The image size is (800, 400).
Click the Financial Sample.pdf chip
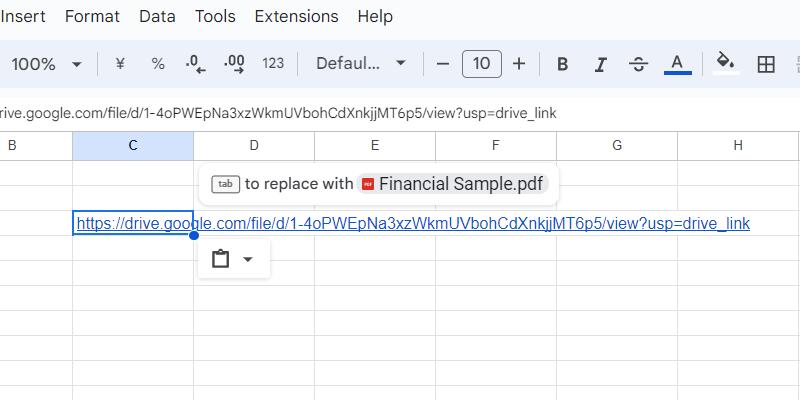453,184
